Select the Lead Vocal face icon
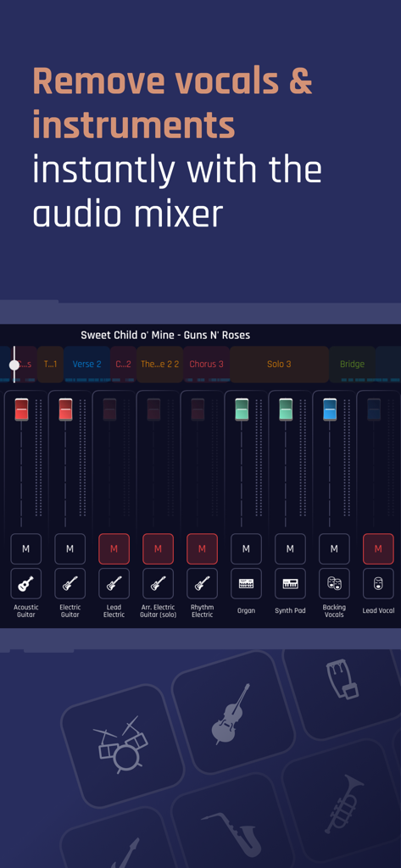The width and height of the screenshot is (401, 868). click(378, 583)
